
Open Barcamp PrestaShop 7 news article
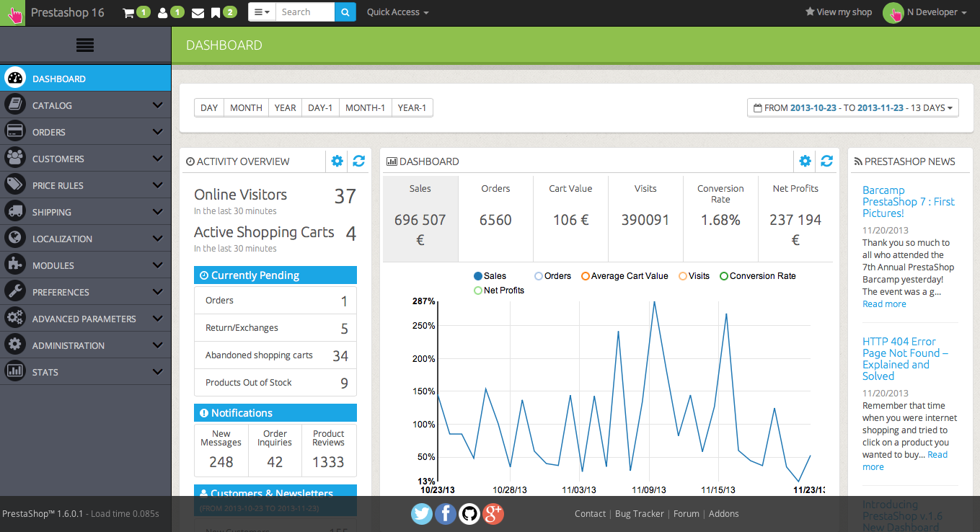[908, 202]
